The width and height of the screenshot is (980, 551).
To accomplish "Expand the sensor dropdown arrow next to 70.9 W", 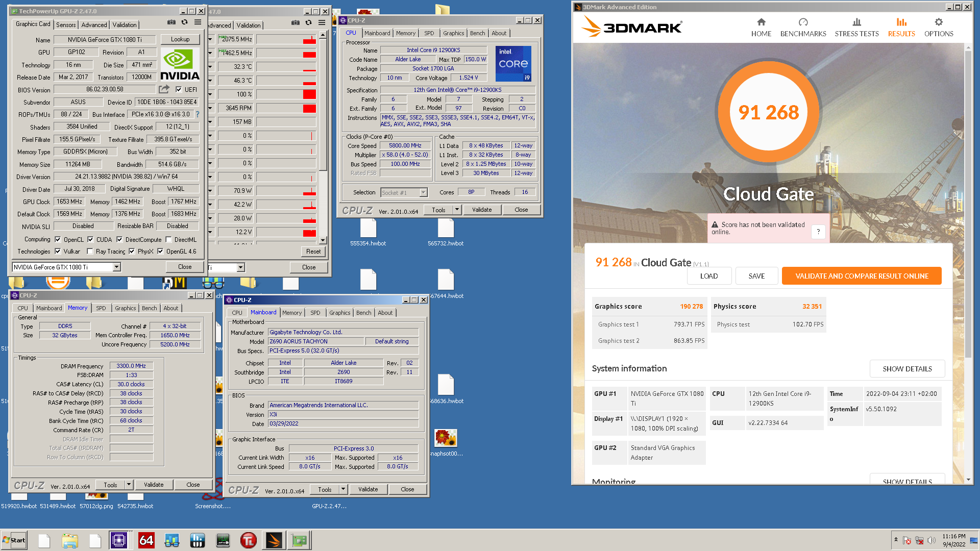I will click(210, 190).
